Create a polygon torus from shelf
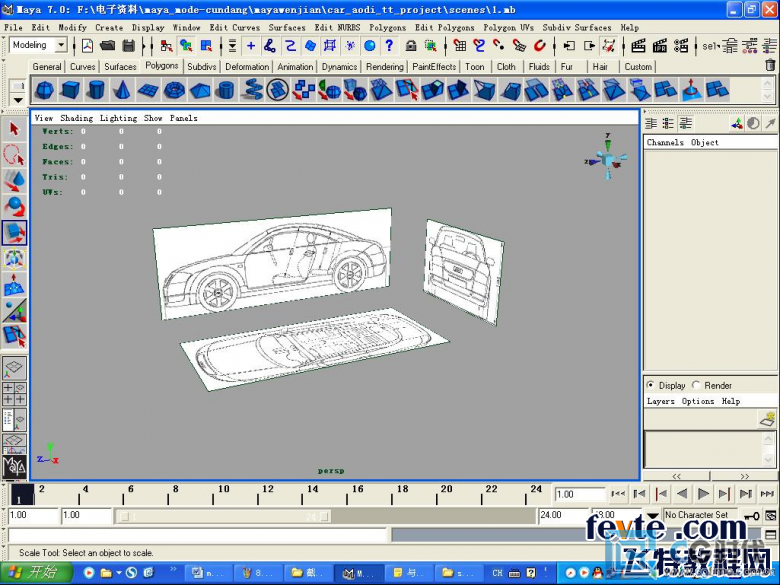The height and width of the screenshot is (585, 780). click(x=174, y=90)
